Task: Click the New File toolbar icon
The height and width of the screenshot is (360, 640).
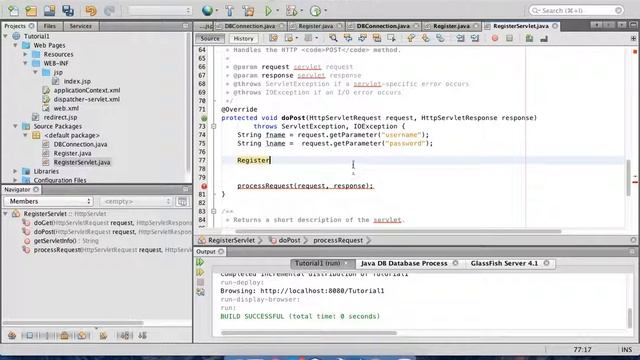Action: [13, 10]
